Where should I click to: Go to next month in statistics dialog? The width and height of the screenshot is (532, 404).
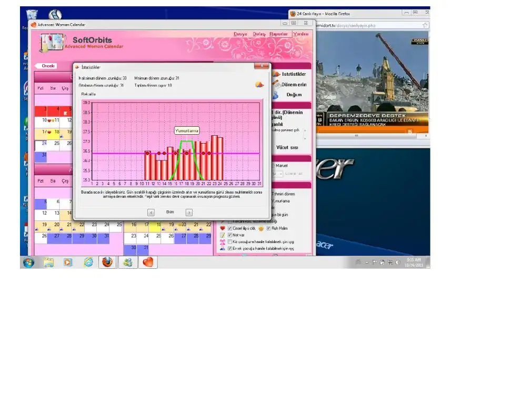tap(189, 213)
